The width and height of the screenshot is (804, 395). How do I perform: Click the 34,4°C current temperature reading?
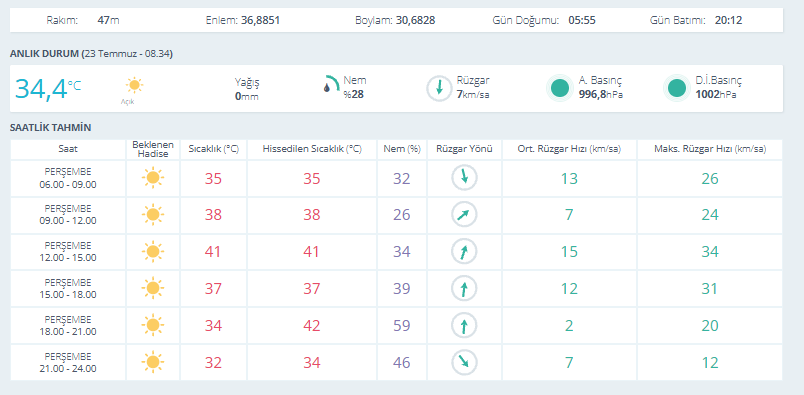48,88
